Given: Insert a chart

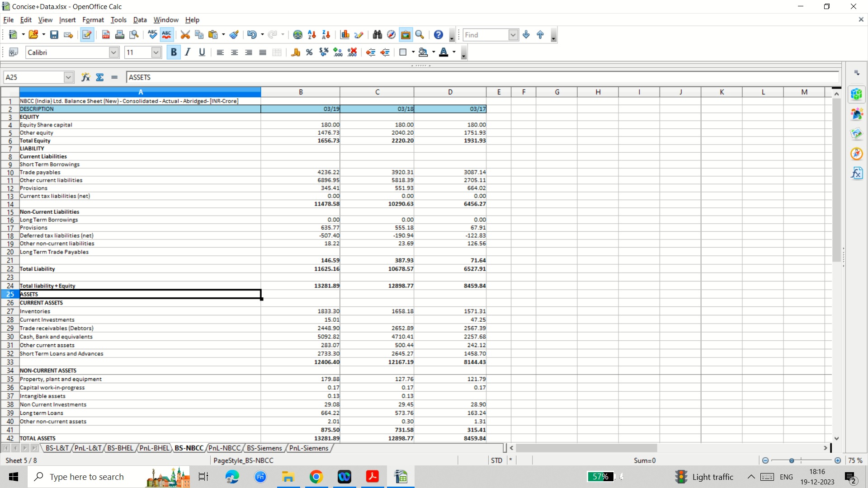Looking at the screenshot, I should (x=345, y=35).
